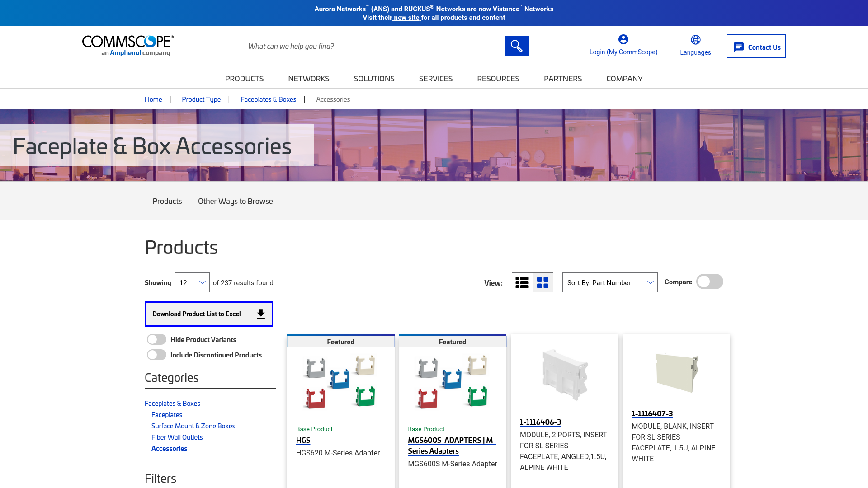Click the chat bubble icon in Contact Us
The height and width of the screenshot is (488, 868).
tap(739, 47)
